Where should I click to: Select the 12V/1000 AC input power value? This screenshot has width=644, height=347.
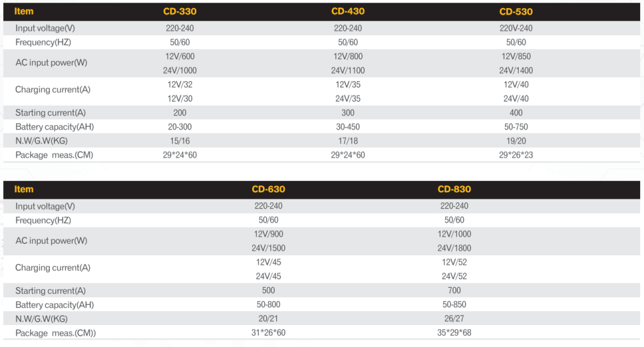pyautogui.click(x=454, y=234)
